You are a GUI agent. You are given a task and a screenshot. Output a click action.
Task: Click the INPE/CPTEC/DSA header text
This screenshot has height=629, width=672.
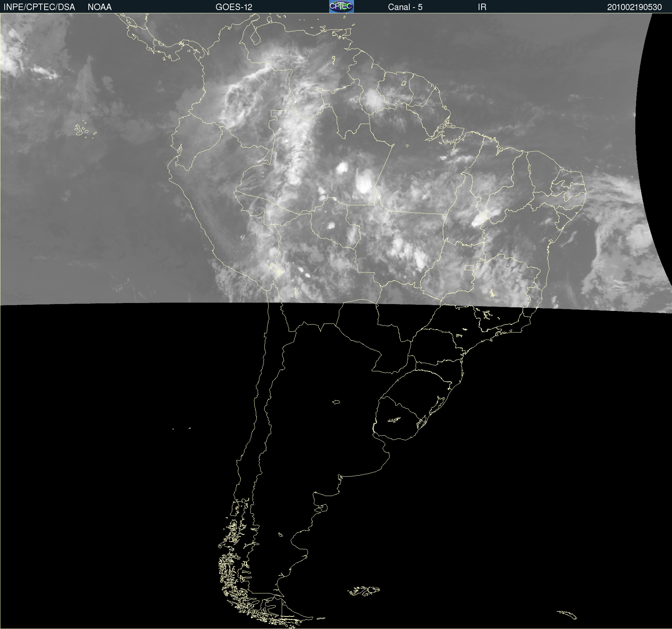click(39, 7)
